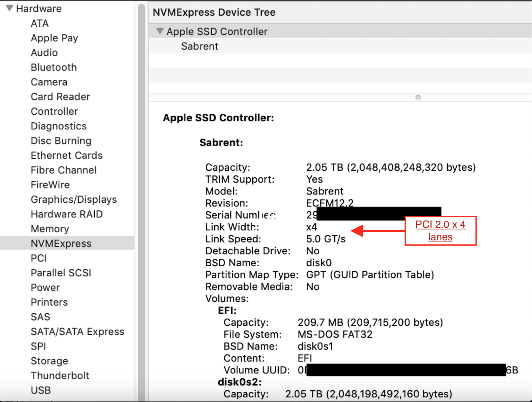Select Storage in the sidebar
This screenshot has height=402, width=532.
click(49, 361)
